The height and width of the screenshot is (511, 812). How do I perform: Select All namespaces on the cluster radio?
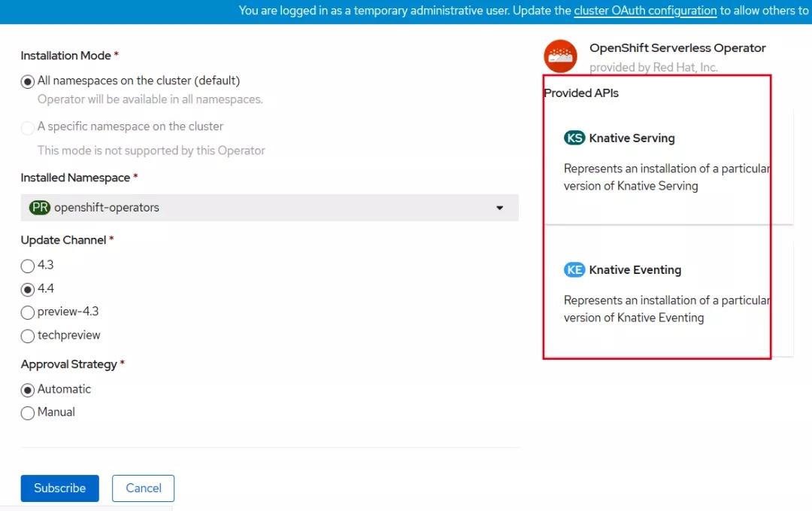pos(28,82)
